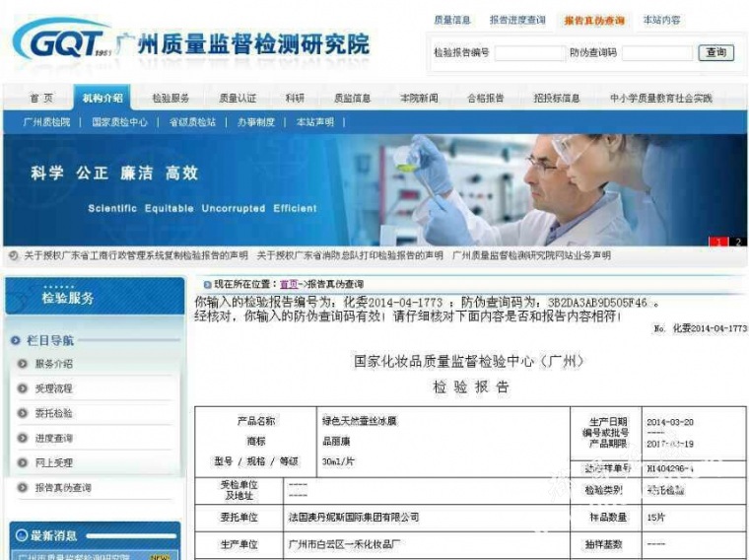749x560 pixels.
Task: Click the 栏目导航 arrow icon
Action: coord(16,340)
